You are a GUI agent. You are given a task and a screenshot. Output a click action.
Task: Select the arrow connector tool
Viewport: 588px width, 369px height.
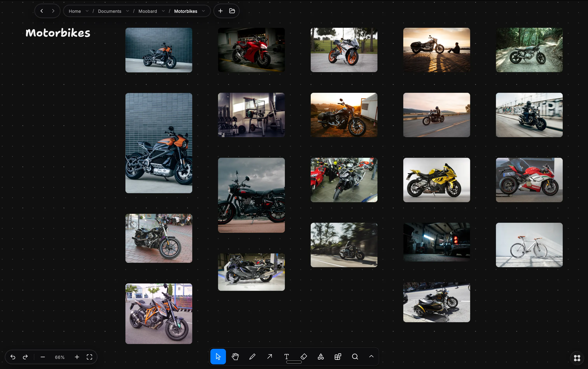269,357
